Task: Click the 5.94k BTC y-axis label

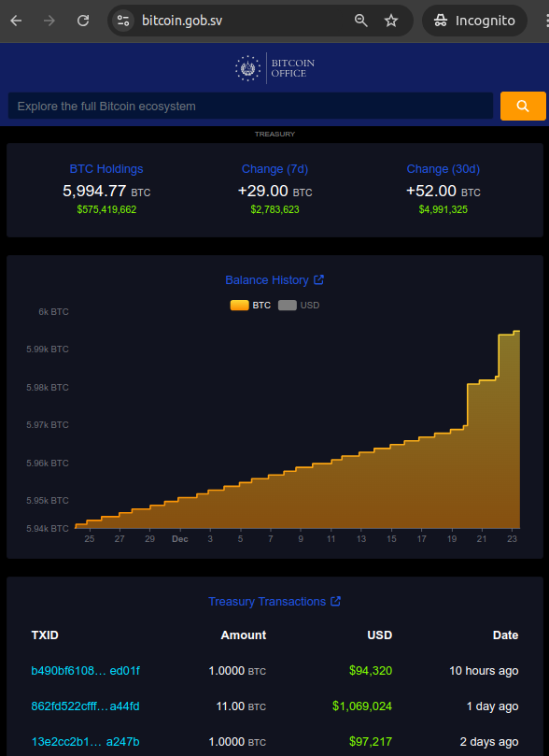Action: [x=48, y=528]
